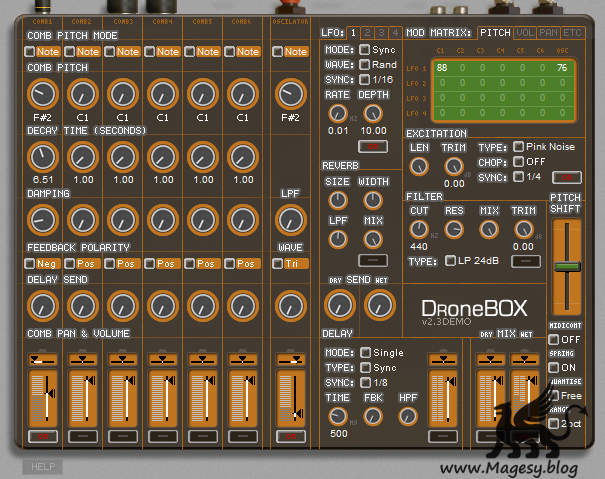Click the Delay FBK knob
Viewport: 605px width, 479px height.
click(373, 416)
